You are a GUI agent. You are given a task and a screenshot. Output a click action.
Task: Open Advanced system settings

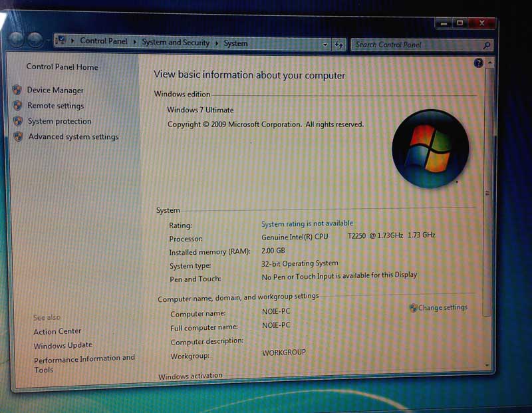point(73,137)
